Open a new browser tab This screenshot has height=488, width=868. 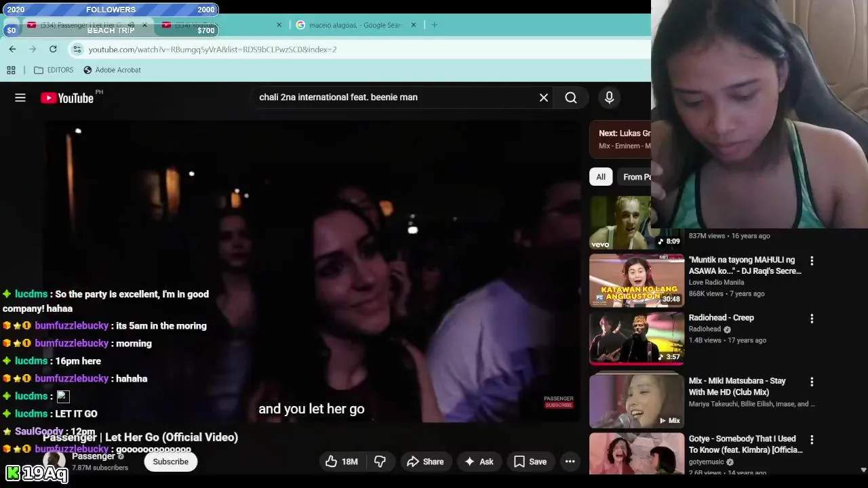coord(434,25)
